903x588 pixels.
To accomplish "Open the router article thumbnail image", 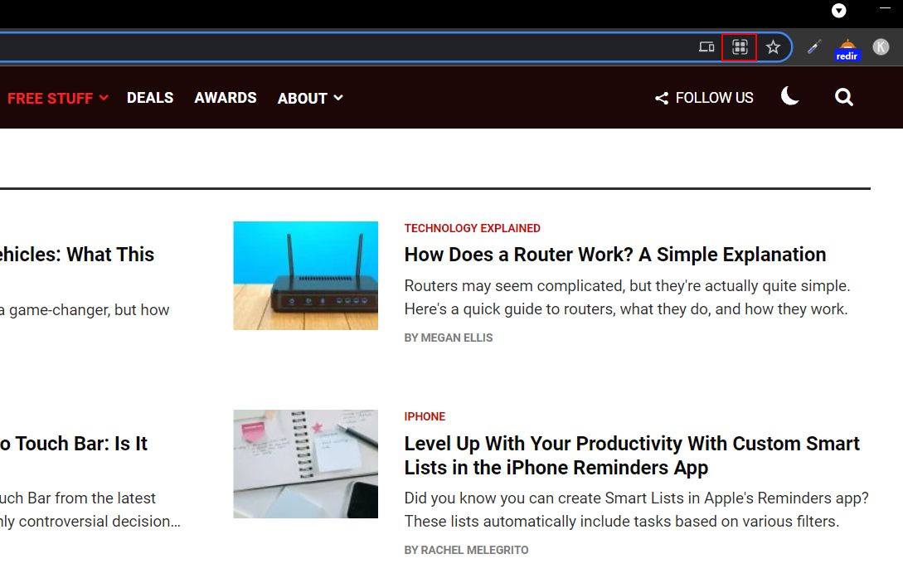I will [305, 275].
